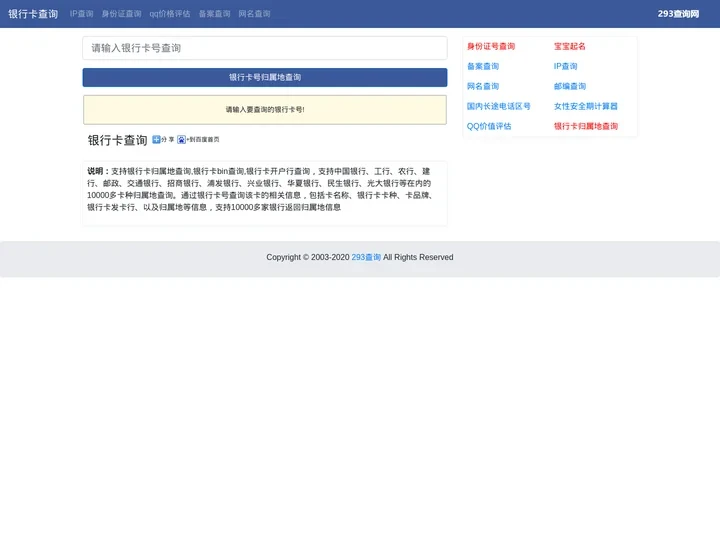Viewport: 720px width, 540px height.
Task: Focus the bank card number input field
Action: [x=265, y=48]
